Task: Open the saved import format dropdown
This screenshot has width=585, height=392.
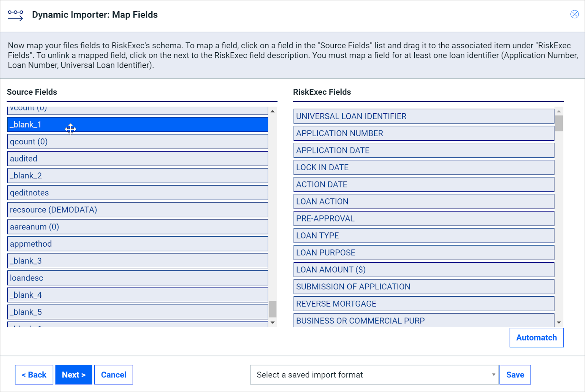Action: pos(374,375)
